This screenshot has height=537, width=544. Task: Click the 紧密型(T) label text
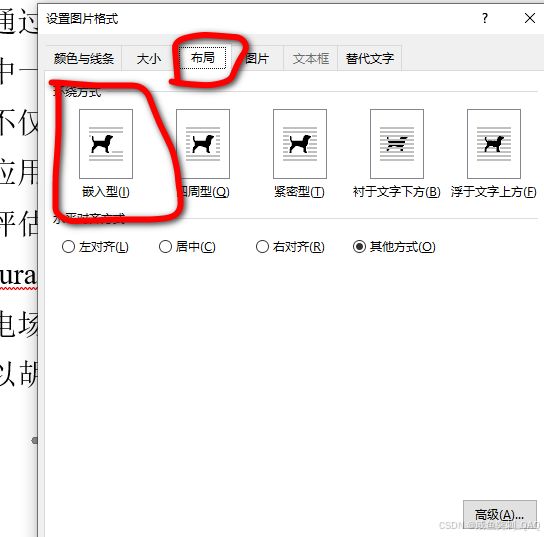299,192
